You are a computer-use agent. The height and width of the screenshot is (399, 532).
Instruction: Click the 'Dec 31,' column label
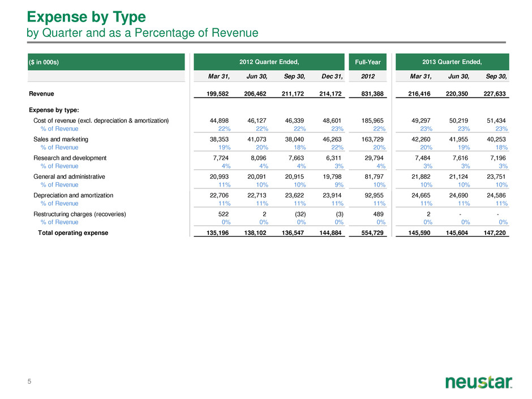[332, 76]
